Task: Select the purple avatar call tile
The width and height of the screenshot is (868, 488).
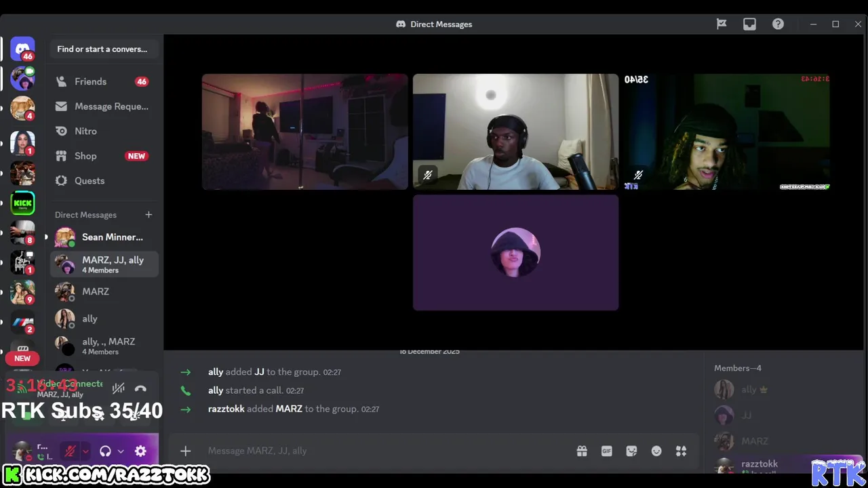Action: coord(515,253)
